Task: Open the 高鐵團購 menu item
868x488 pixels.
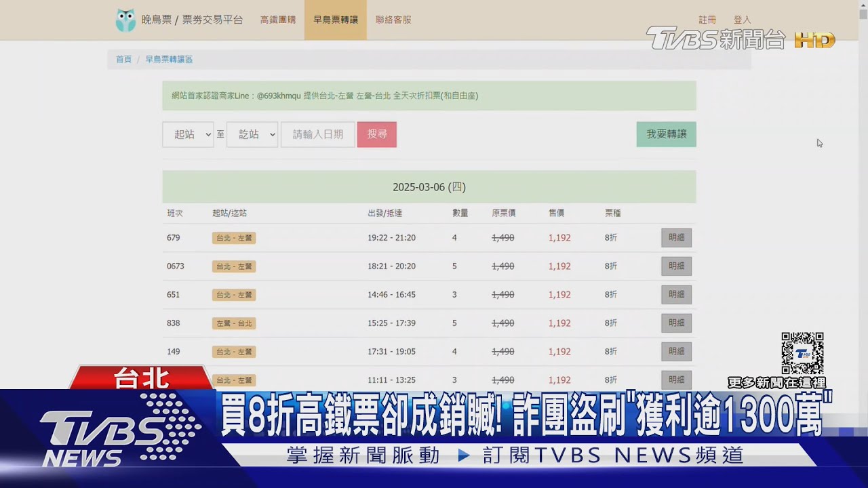Action: point(278,20)
